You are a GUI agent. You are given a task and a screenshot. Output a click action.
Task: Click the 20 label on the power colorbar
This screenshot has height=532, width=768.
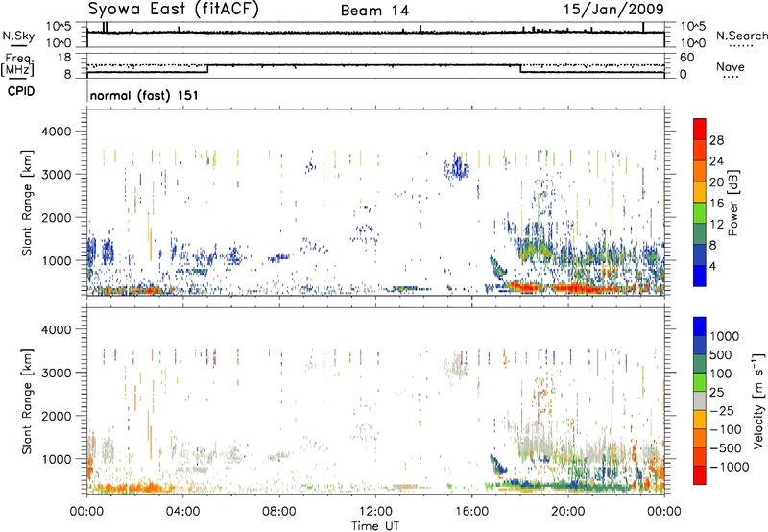[716, 182]
